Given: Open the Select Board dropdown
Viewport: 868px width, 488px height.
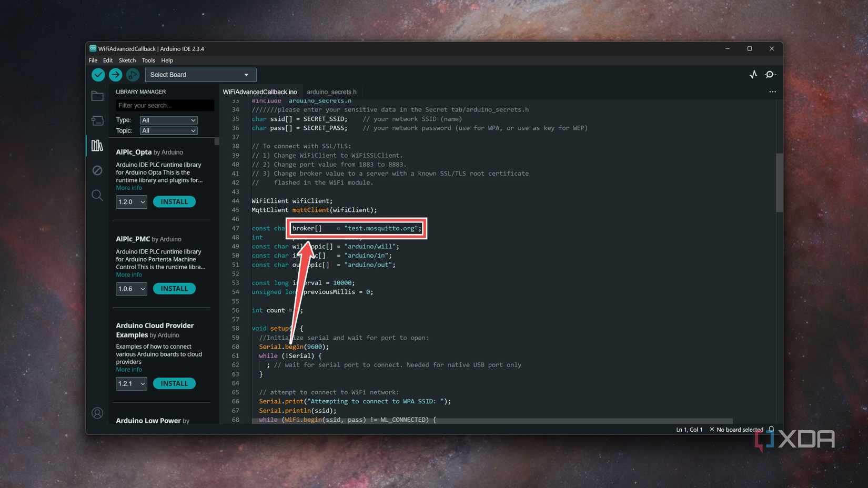Looking at the screenshot, I should [200, 74].
